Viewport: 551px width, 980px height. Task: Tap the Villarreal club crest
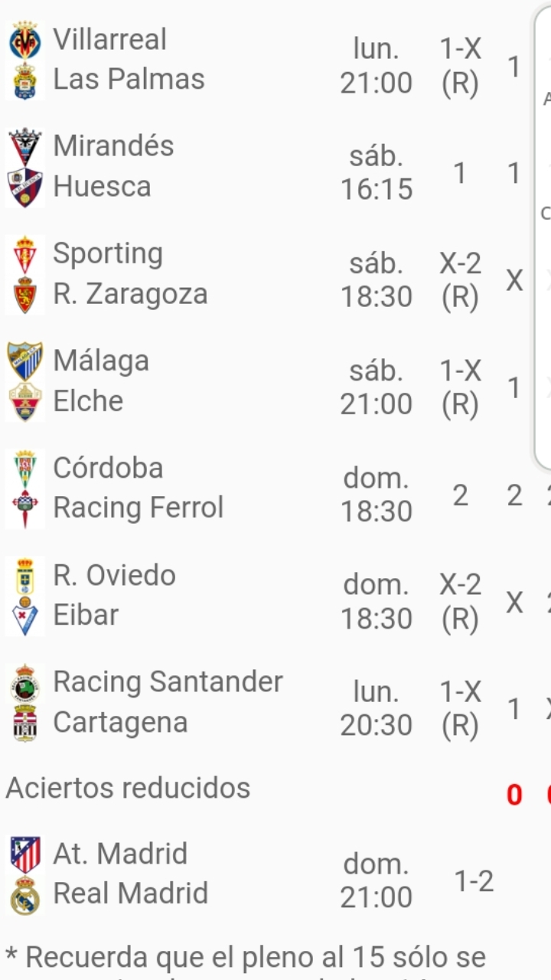point(25,41)
